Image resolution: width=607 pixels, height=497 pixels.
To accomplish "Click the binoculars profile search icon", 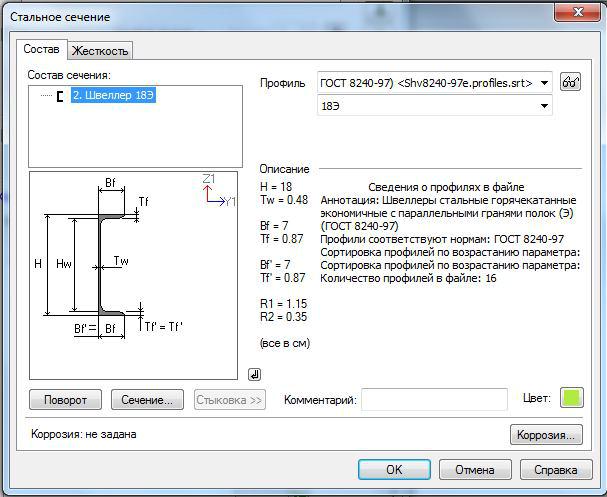I will pyautogui.click(x=571, y=82).
